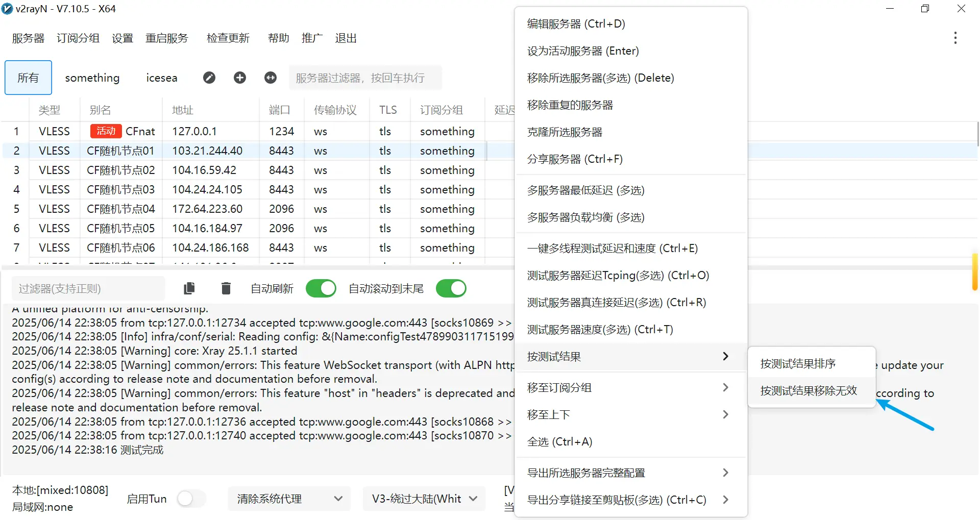
Task: Open the 订阅分组 menu
Action: 78,38
